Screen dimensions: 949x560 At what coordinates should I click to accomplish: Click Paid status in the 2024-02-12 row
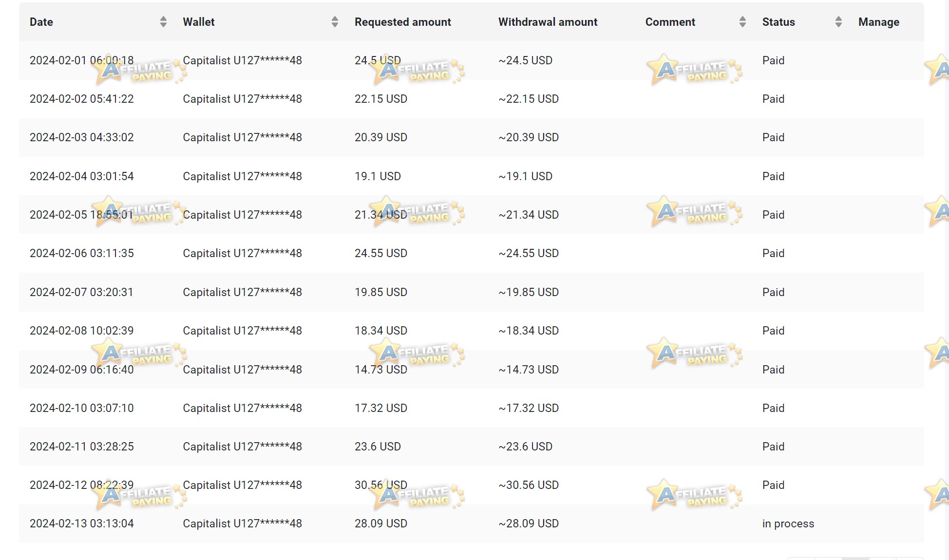pos(773,485)
